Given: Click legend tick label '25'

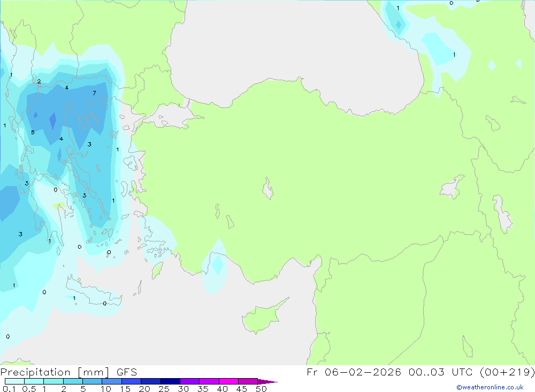Looking at the screenshot, I should click(x=164, y=389).
